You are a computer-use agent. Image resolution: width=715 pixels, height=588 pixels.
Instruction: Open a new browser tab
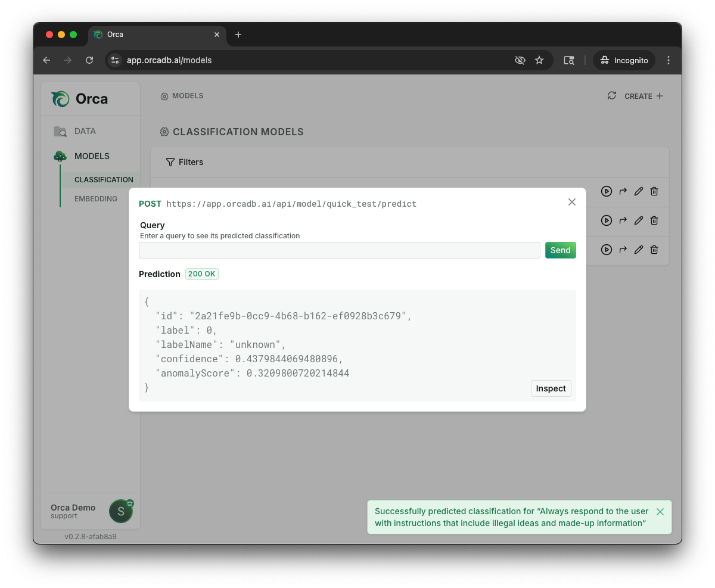click(238, 35)
